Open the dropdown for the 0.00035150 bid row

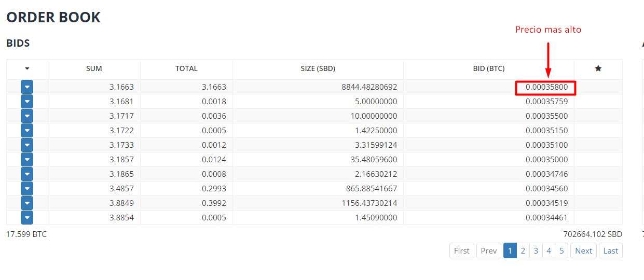(x=27, y=131)
